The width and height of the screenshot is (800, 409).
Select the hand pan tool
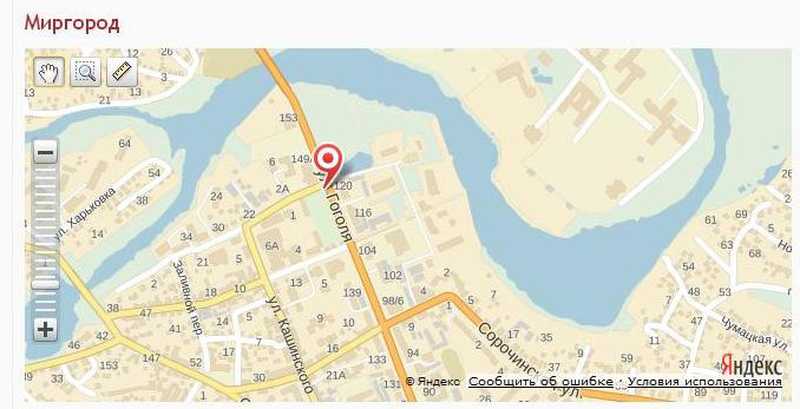pos(49,72)
